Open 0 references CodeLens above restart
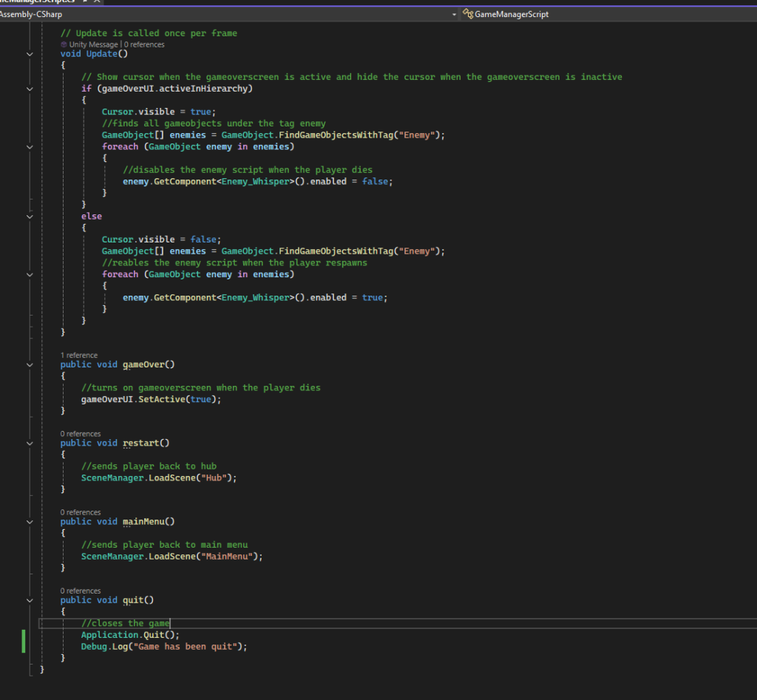Image resolution: width=757 pixels, height=700 pixels. [81, 433]
